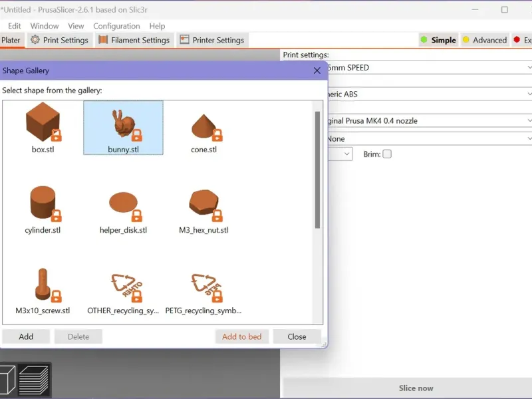The width and height of the screenshot is (532, 399).
Task: Switch to the Print Settings tab
Action: pos(60,40)
